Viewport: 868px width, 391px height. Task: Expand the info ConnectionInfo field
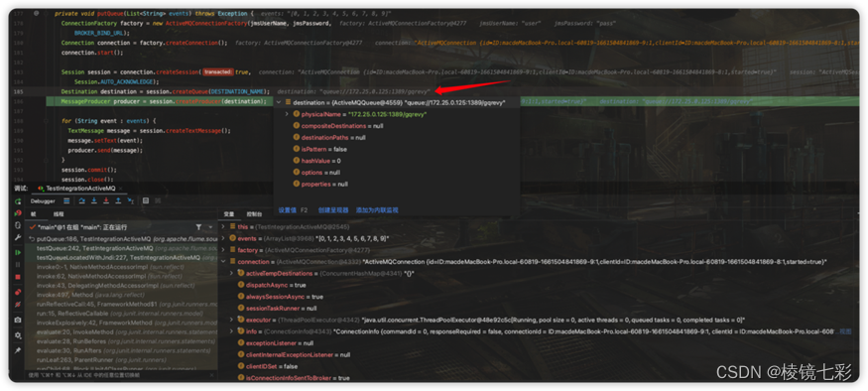pyautogui.click(x=231, y=331)
